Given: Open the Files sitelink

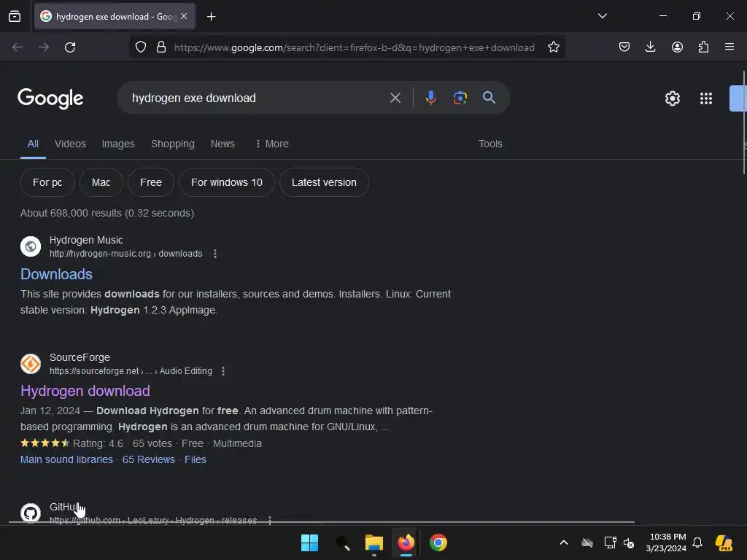Looking at the screenshot, I should (196, 459).
